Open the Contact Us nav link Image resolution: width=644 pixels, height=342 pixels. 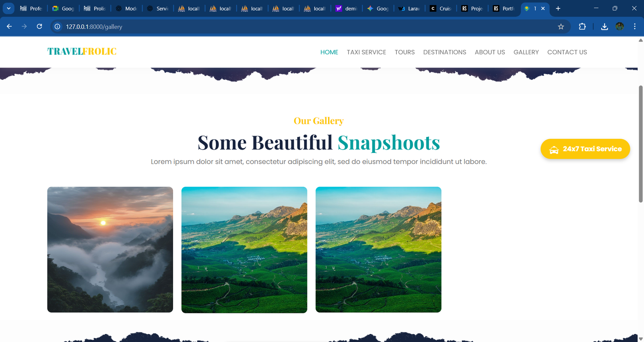(567, 52)
